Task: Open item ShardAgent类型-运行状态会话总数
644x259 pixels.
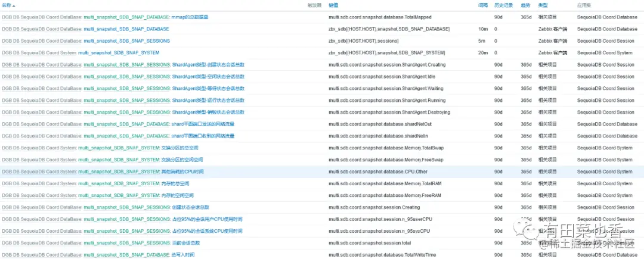Action: click(208, 101)
